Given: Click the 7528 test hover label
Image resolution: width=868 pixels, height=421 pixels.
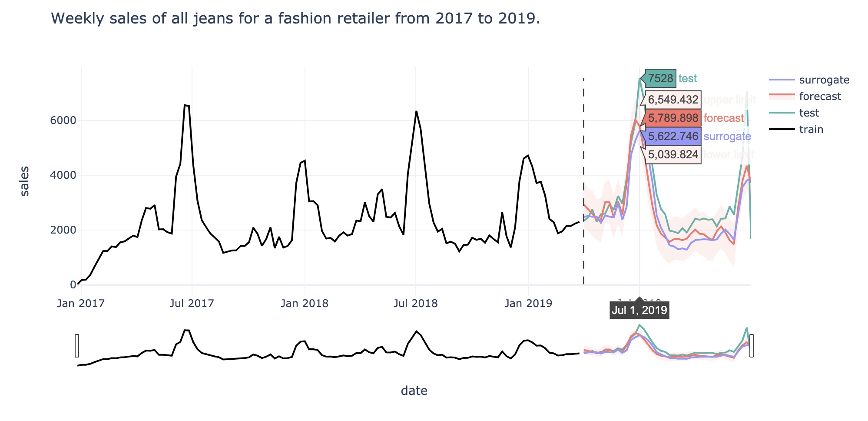Looking at the screenshot, I should [x=660, y=79].
